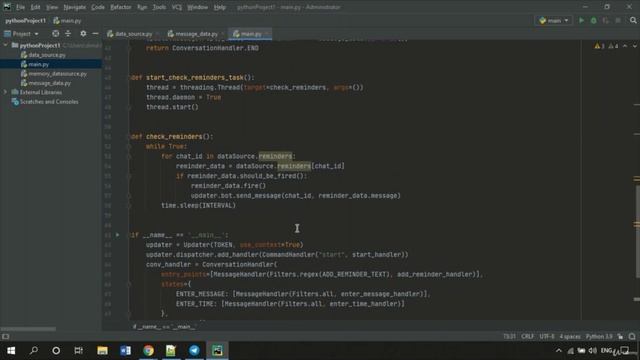This screenshot has height=360, width=640.
Task: Run with coverage icon in toolbar
Action: (606, 20)
